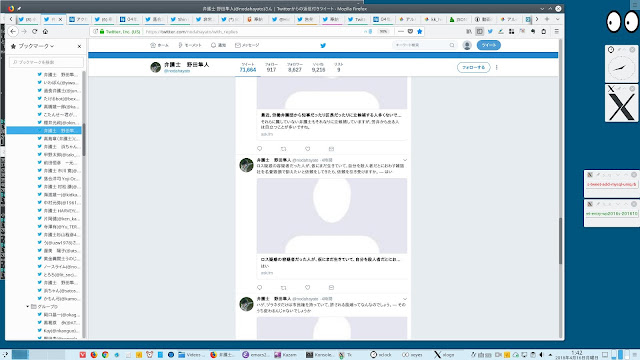Viewport: 640px width, 360px height.
Task: Open the page actions three-dot menu
Action: pos(401,31)
